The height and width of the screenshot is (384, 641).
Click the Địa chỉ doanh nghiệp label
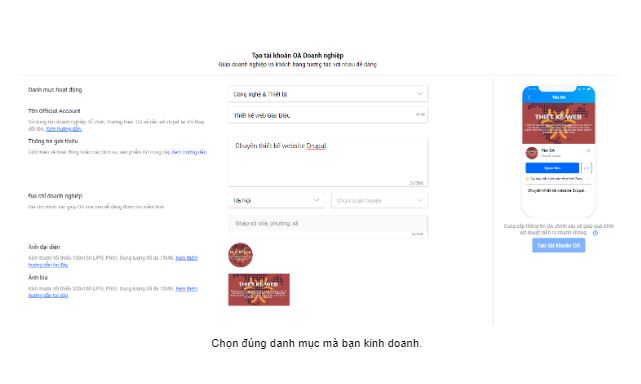(55, 195)
